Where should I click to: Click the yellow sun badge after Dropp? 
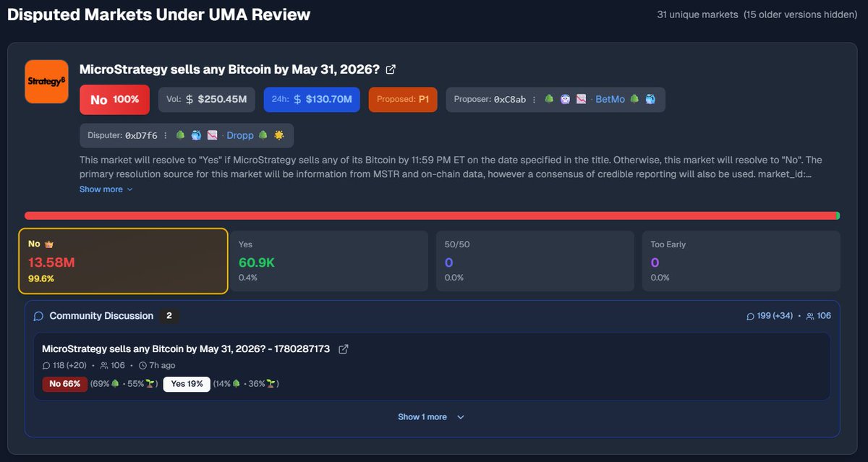point(279,134)
